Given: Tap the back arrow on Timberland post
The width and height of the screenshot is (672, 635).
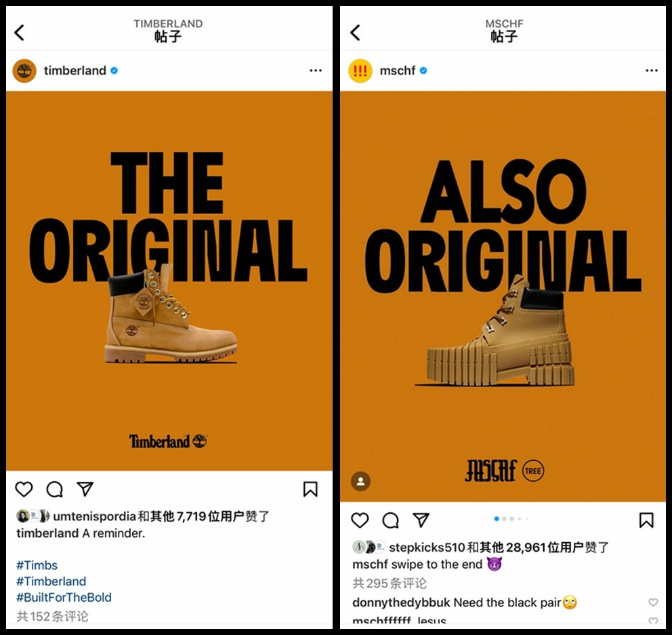Looking at the screenshot, I should (x=19, y=33).
